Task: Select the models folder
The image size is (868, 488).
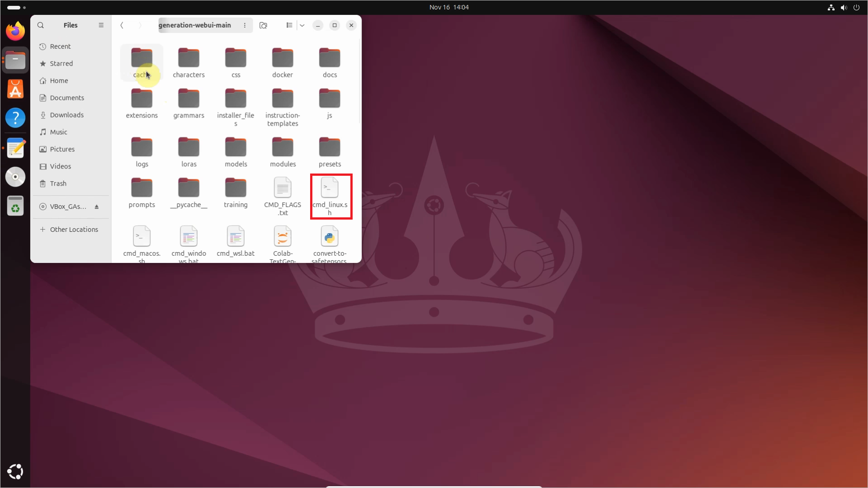Action: click(236, 152)
